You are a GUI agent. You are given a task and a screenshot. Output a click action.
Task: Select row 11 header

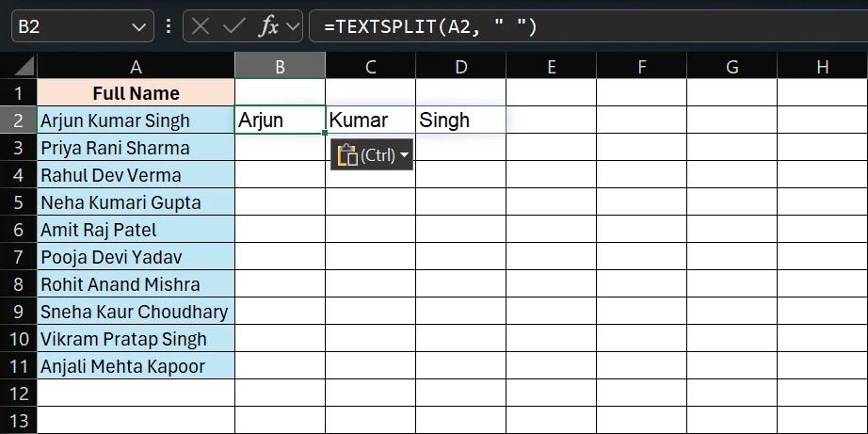[x=18, y=365]
